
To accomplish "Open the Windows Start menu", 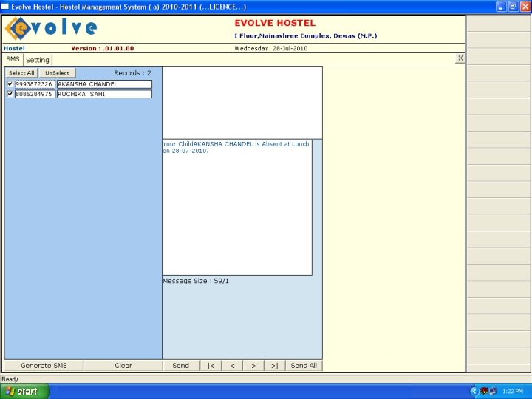I will pyautogui.click(x=24, y=392).
